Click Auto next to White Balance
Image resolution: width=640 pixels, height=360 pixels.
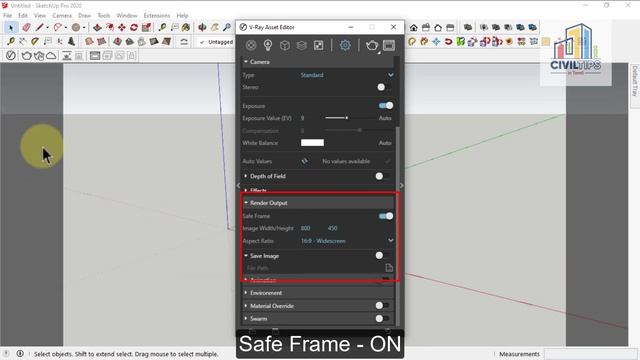click(385, 143)
